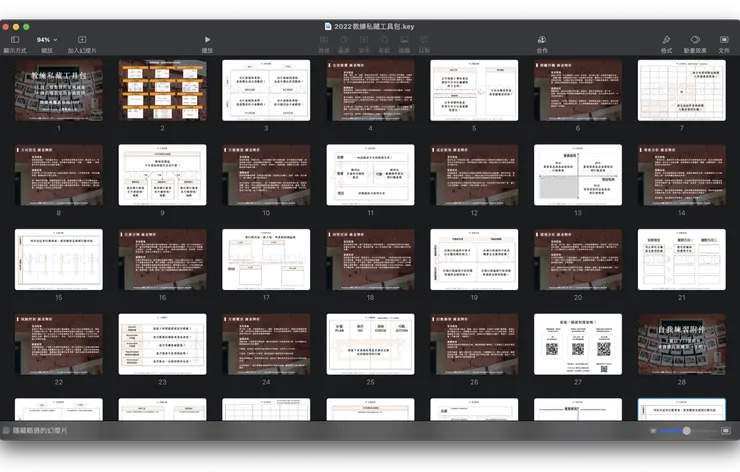740x472 pixels.
Task: Check 隱藏略過的幻燈片 checkbox
Action: (x=6, y=430)
